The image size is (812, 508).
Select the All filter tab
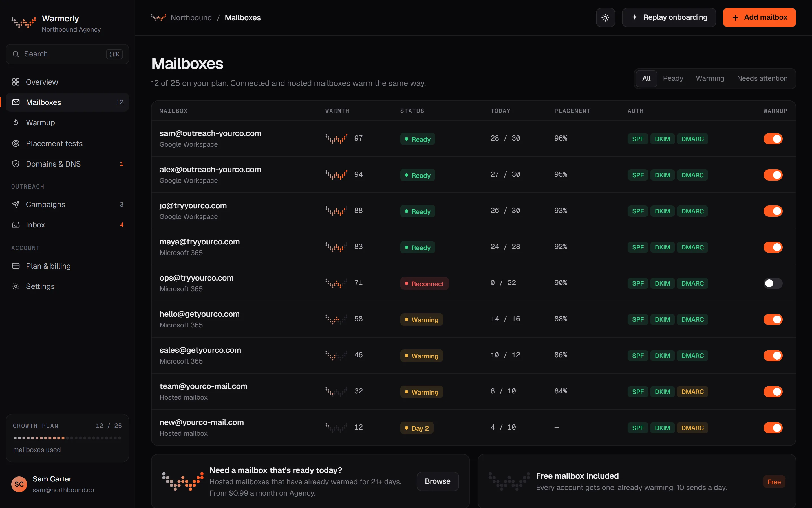click(x=646, y=78)
